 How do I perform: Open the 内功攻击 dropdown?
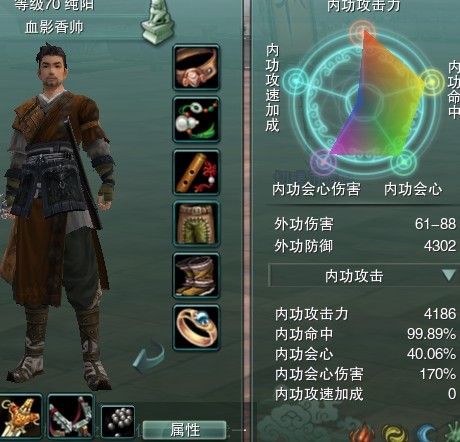[x=364, y=276]
